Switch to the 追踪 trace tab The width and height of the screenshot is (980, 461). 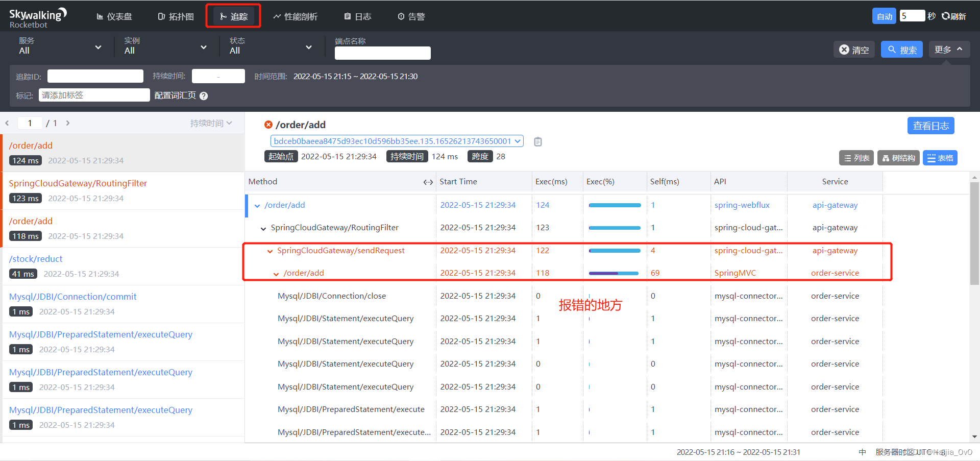pos(234,16)
